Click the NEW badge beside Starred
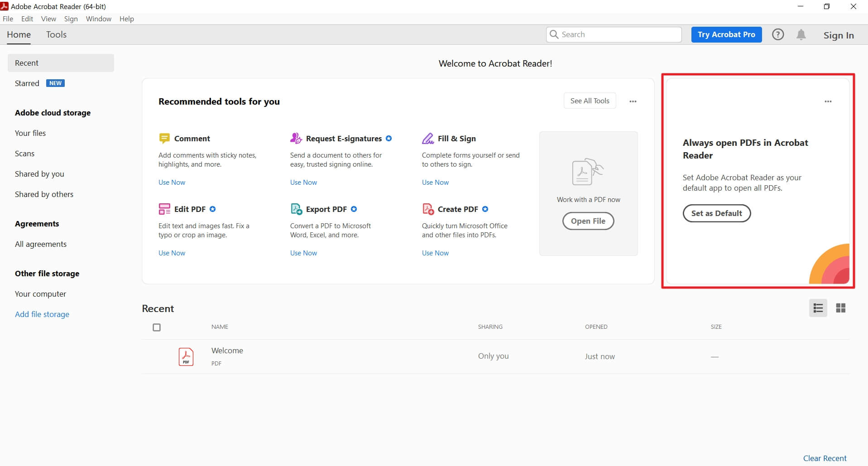The width and height of the screenshot is (868, 466). point(56,83)
